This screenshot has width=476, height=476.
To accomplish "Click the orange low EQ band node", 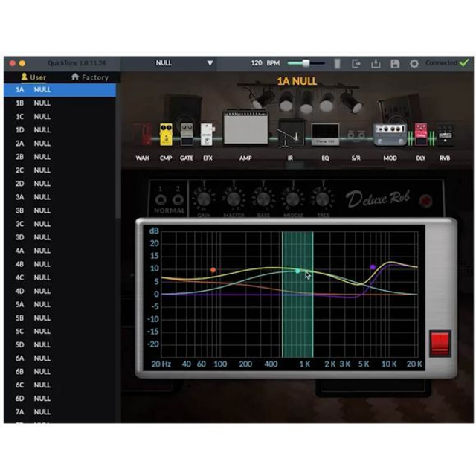I will [213, 270].
